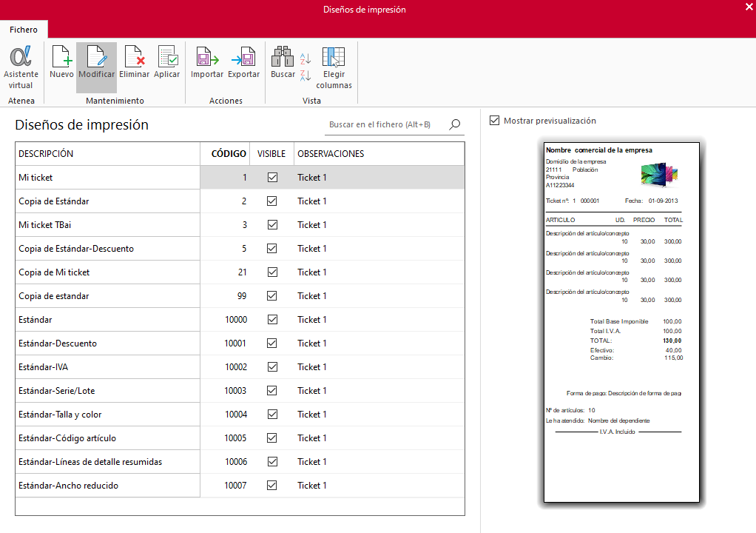Select the Estándar-Ancho reducido row
Screen dimensions: 756x533
click(x=240, y=485)
